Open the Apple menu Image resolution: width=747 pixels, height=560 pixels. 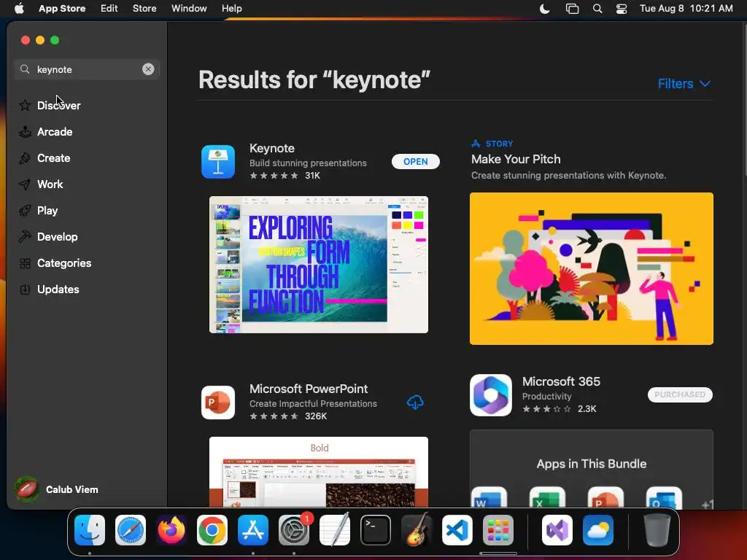19,9
